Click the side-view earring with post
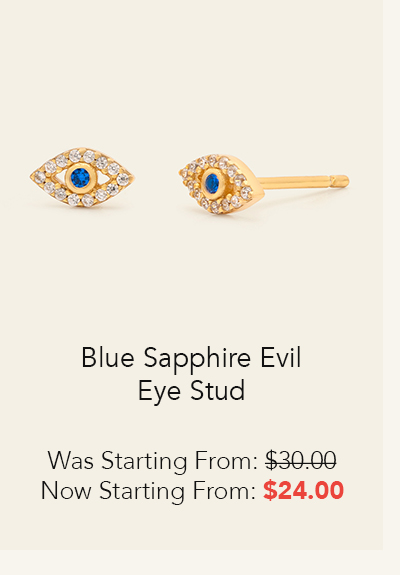 [264, 184]
